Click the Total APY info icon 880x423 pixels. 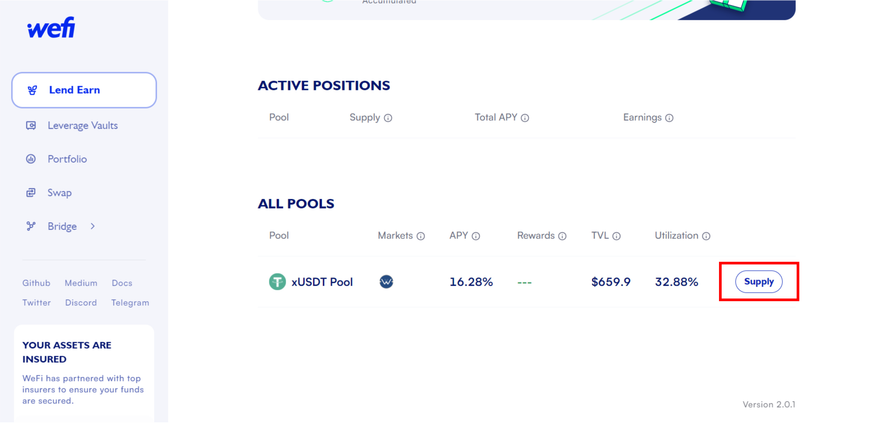click(525, 118)
